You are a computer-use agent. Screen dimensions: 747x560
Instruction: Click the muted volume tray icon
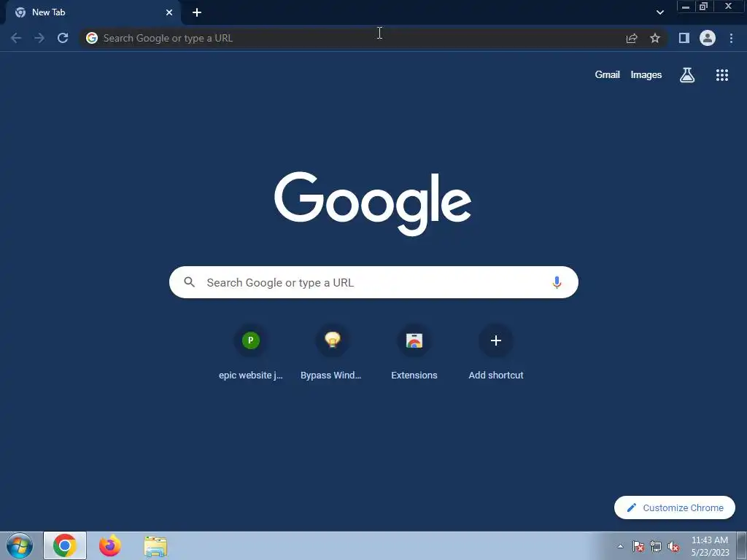673,546
